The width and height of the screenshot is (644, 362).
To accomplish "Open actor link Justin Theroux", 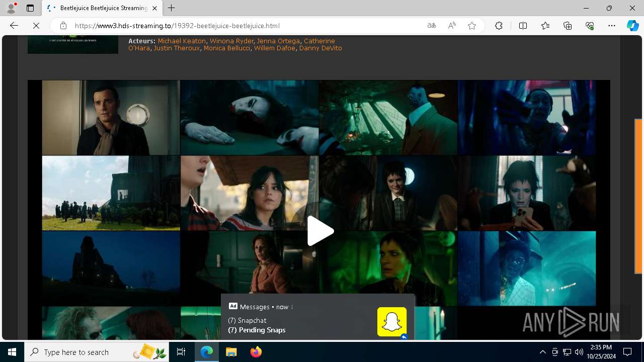I will click(177, 48).
